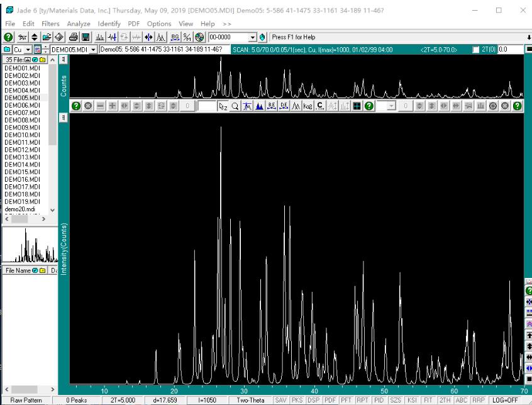Expand the DEMO05.MDI file dropdown
The width and height of the screenshot is (532, 405).
click(93, 50)
